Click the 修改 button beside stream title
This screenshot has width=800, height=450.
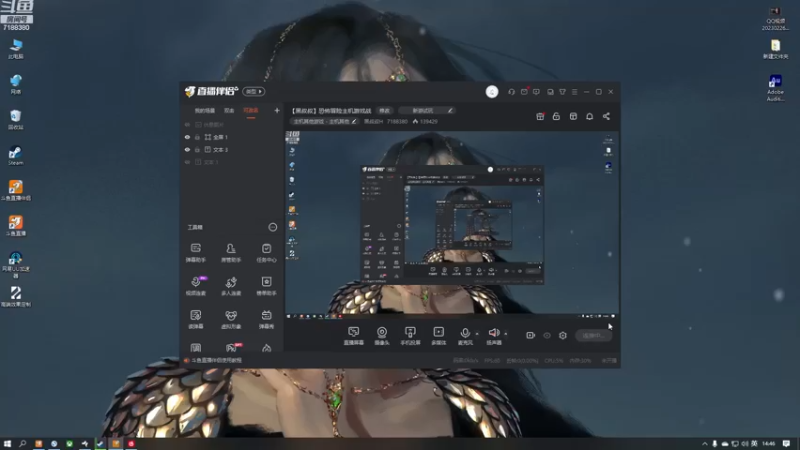point(384,111)
